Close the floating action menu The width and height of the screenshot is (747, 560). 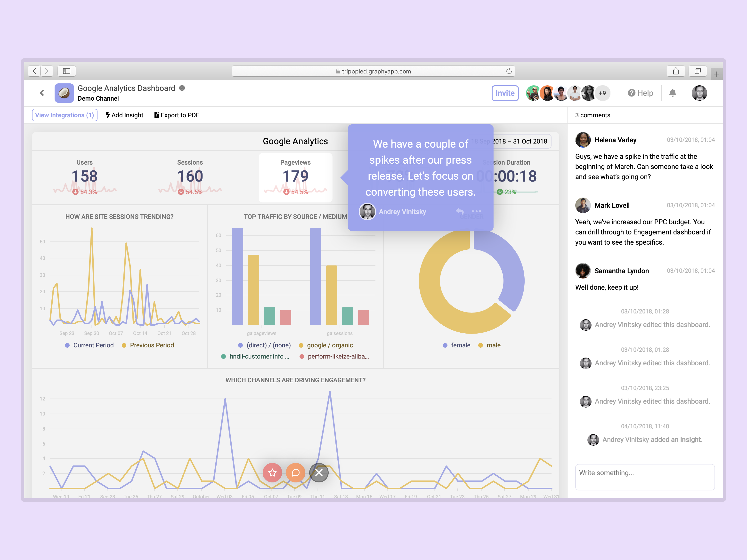pyautogui.click(x=319, y=472)
